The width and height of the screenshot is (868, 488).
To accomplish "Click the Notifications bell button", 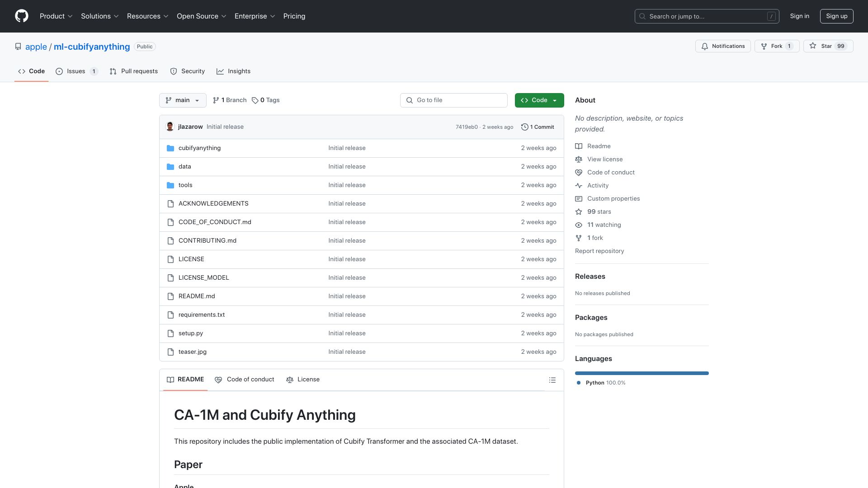I will pyautogui.click(x=723, y=46).
